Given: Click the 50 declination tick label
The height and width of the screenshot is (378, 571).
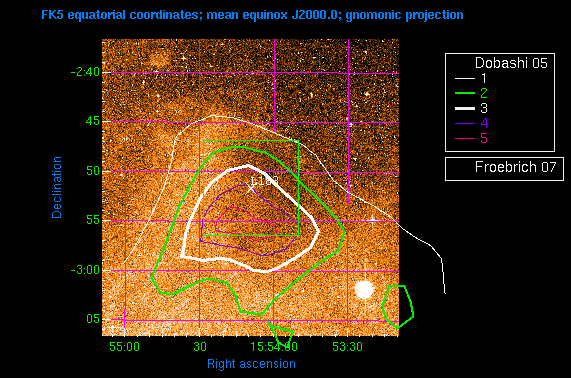Looking at the screenshot, I should [93, 171].
